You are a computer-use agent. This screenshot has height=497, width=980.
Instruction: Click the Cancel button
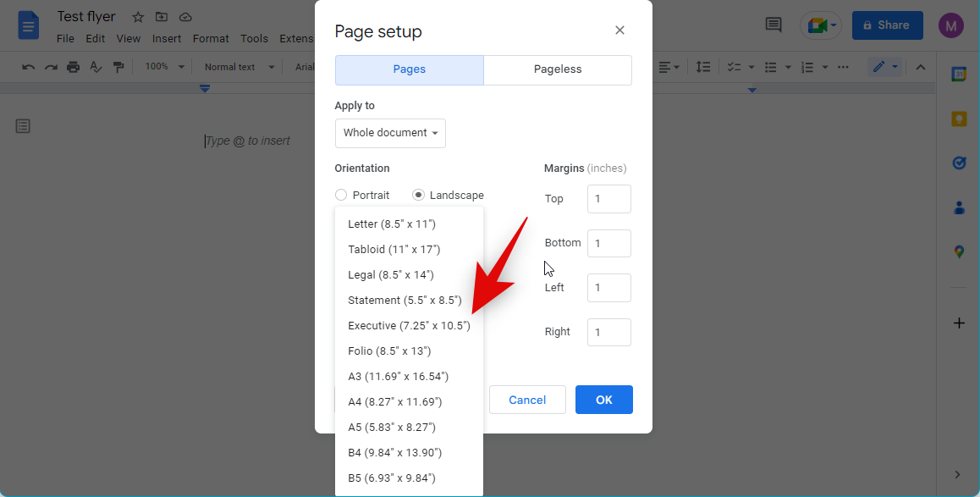[527, 400]
